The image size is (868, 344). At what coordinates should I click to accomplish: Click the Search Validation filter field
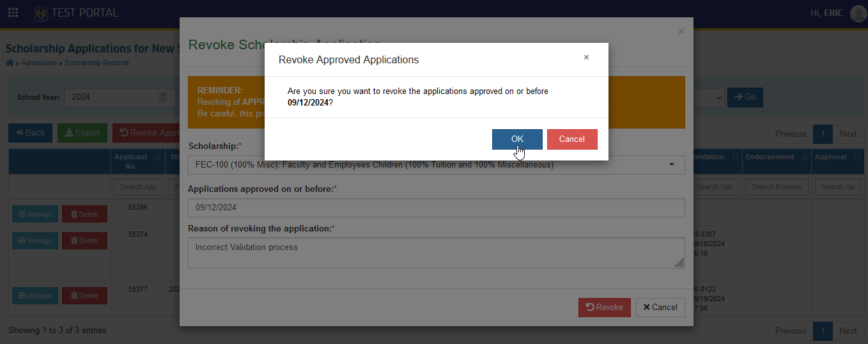[715, 187]
